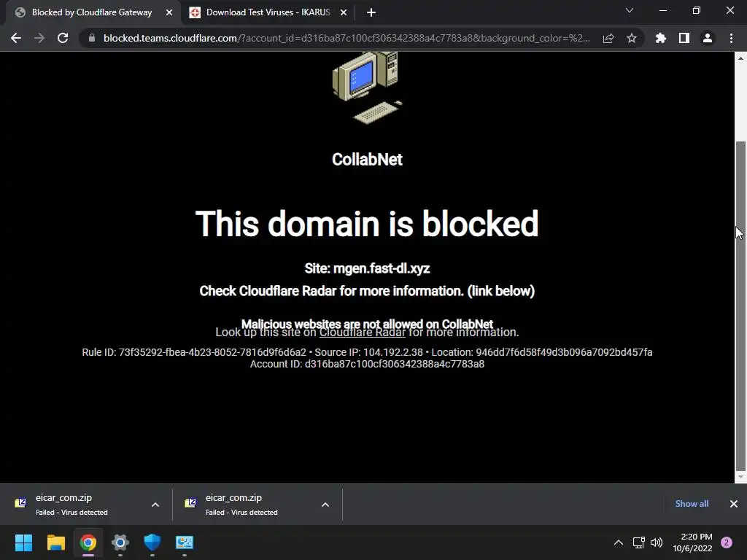The width and height of the screenshot is (747, 560).
Task: Click the address bar URL
Action: pos(347,38)
